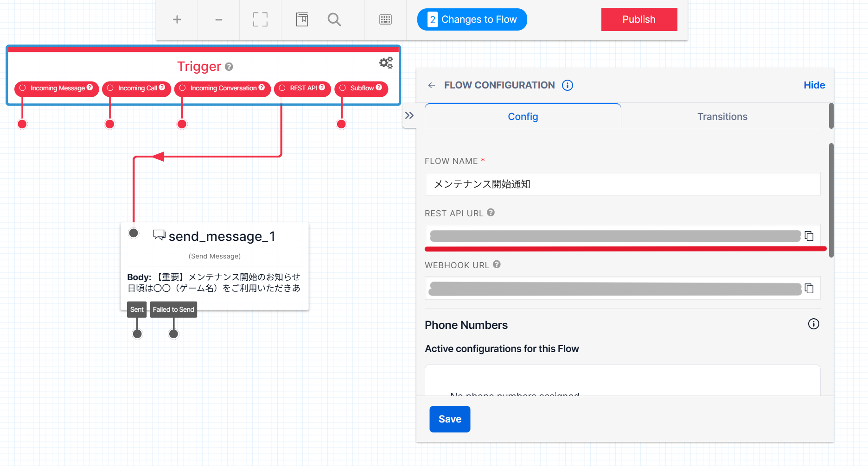868x466 pixels.
Task: Hide the Flow Configuration panel
Action: 814,85
